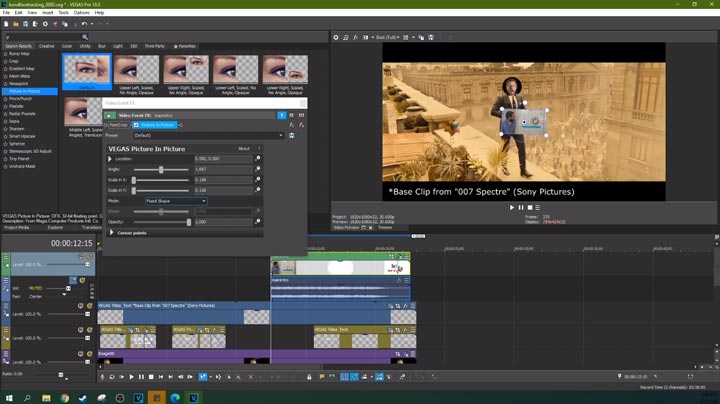Toggle the blue Video Event FX view button

[281, 115]
